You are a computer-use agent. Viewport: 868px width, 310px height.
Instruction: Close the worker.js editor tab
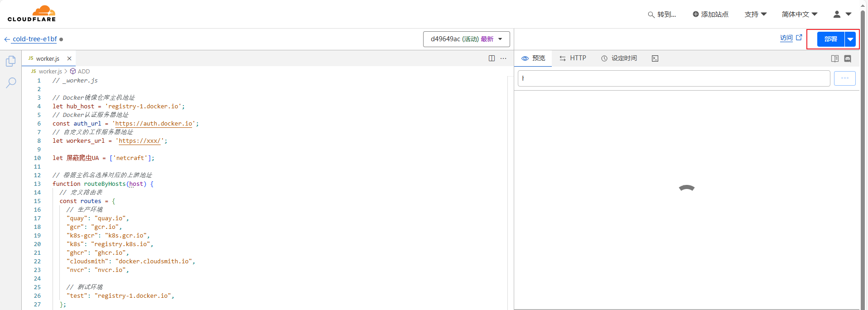point(69,58)
